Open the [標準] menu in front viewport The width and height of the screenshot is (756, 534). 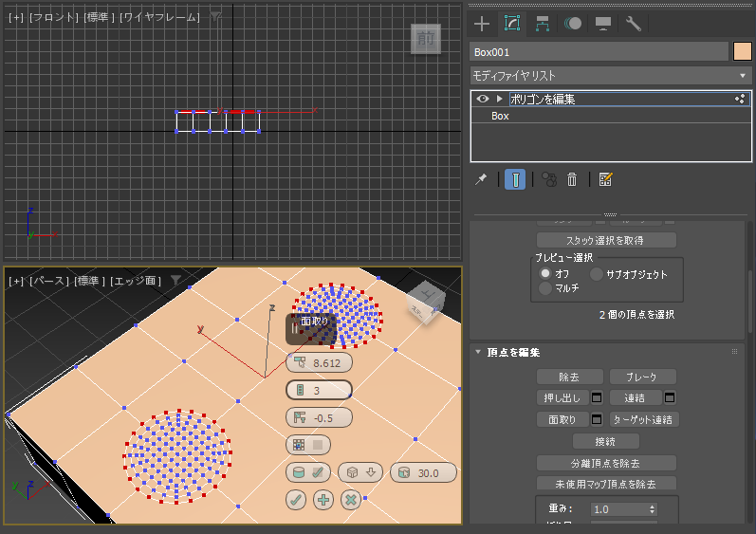click(99, 17)
